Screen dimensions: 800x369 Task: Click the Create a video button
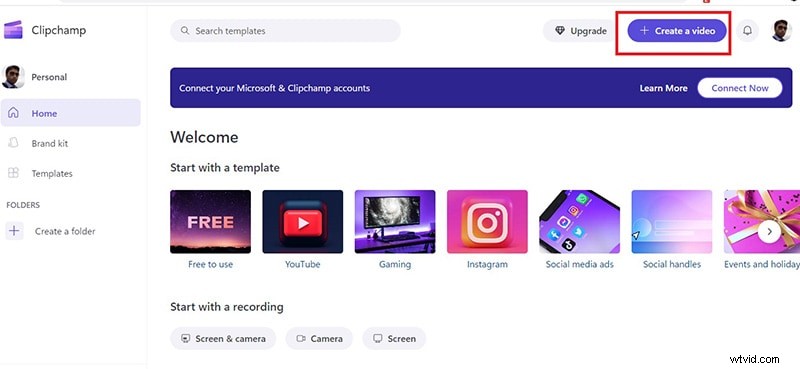point(677,31)
